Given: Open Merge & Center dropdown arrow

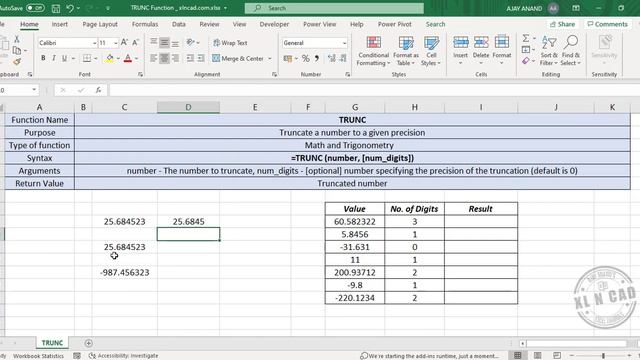Looking at the screenshot, I should tap(270, 59).
